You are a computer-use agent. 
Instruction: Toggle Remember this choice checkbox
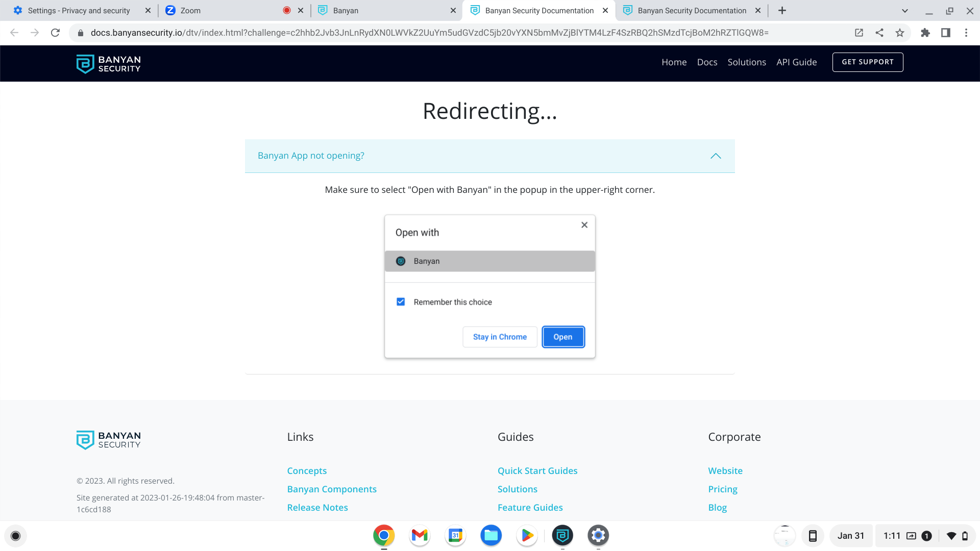point(401,302)
